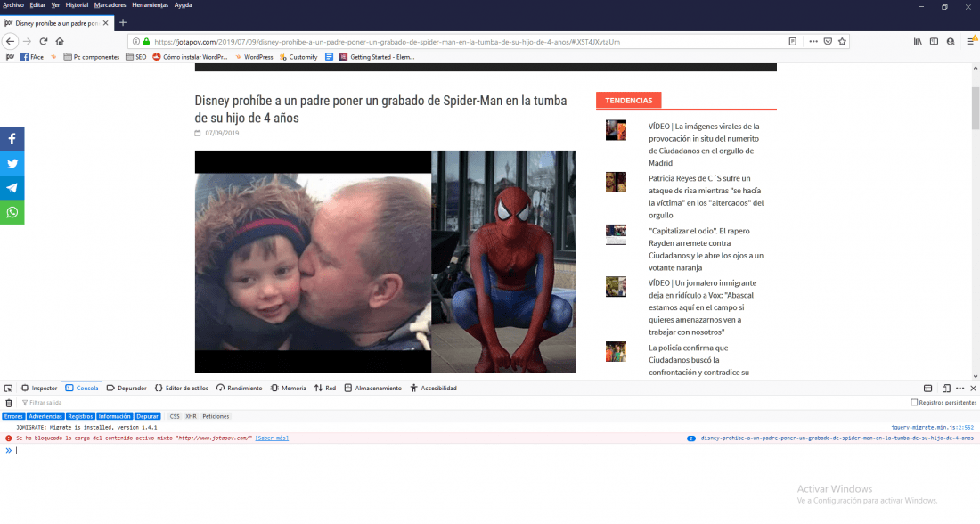Share the article on Telegram
This screenshot has width=980, height=524.
pos(12,188)
